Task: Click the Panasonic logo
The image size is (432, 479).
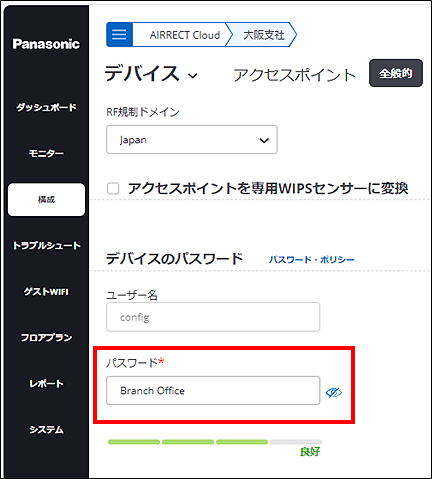Action: pos(46,44)
